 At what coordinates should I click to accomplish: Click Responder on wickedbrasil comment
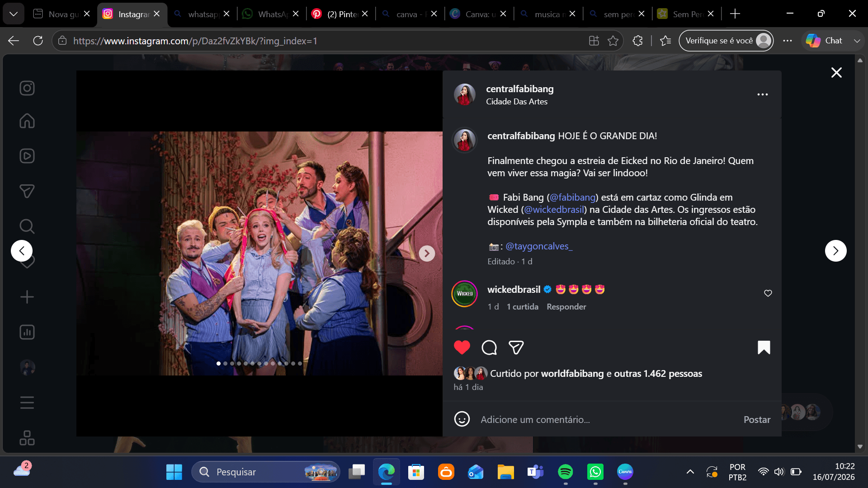click(566, 307)
